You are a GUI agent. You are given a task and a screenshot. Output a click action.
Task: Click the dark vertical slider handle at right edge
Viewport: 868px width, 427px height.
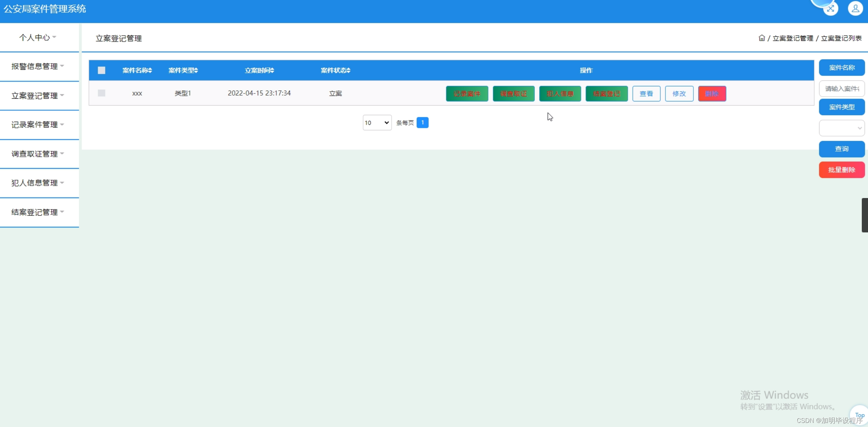865,215
